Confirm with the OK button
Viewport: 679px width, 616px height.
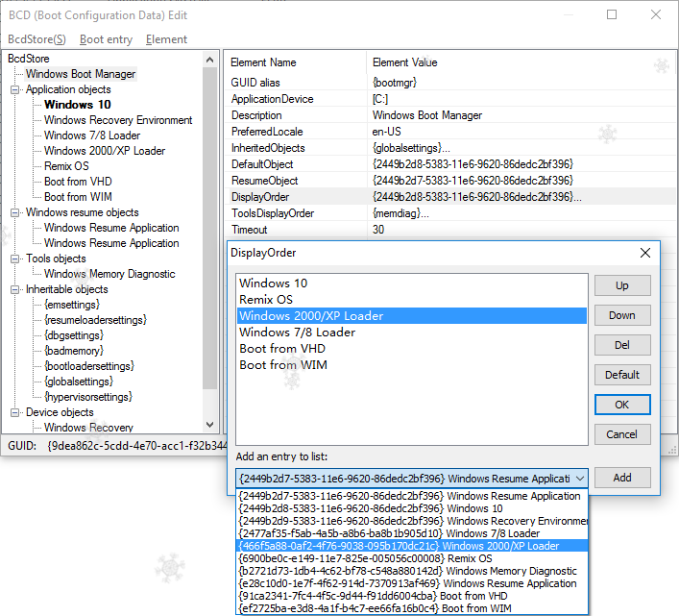[x=622, y=405]
